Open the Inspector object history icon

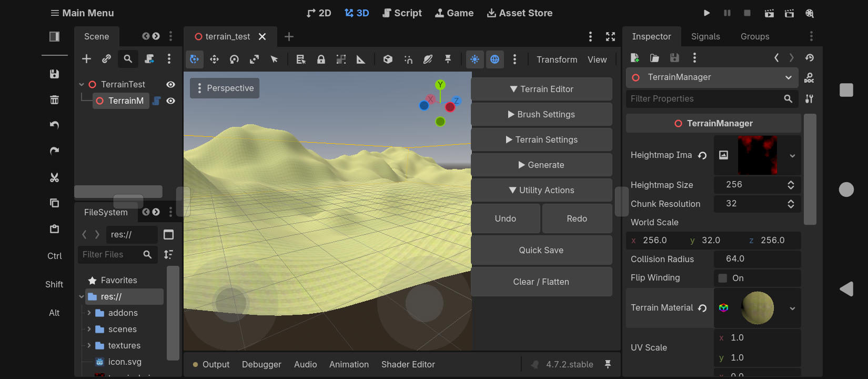(810, 58)
